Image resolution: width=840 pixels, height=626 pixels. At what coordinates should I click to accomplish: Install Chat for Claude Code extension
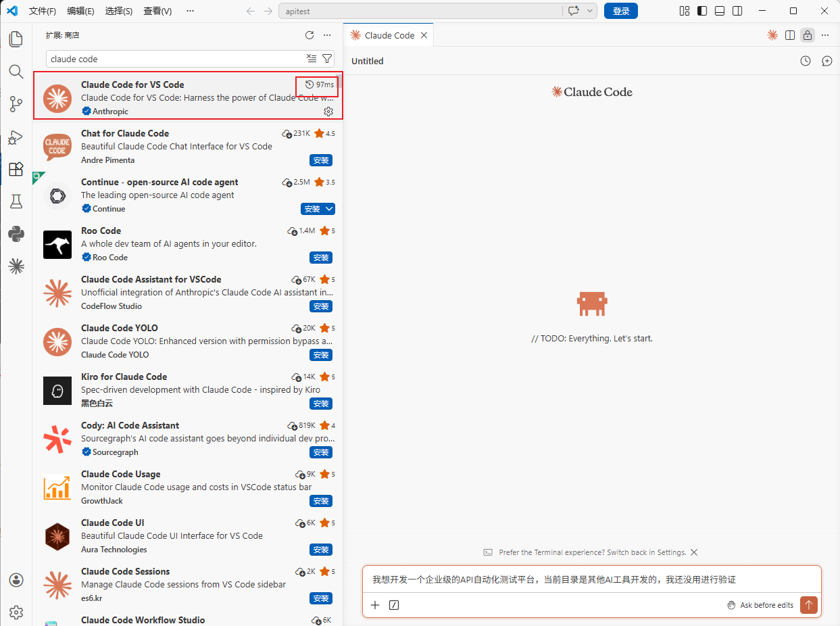tap(321, 160)
